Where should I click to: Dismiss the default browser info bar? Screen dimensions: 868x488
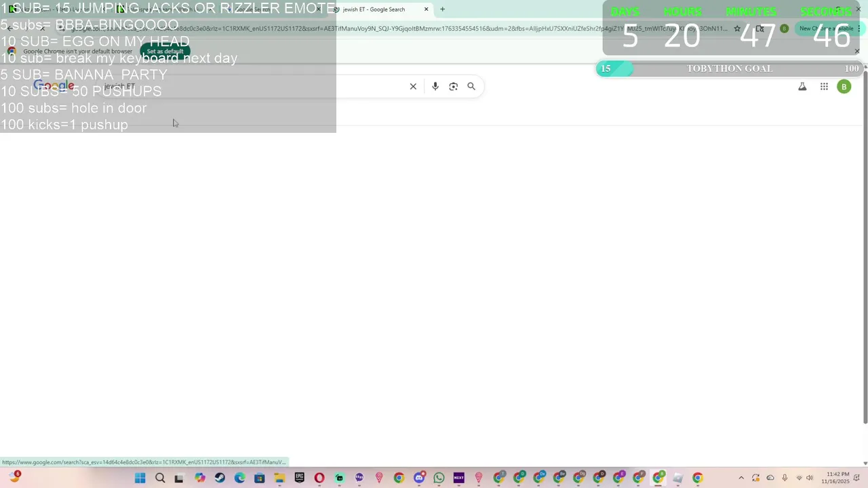pos(857,52)
